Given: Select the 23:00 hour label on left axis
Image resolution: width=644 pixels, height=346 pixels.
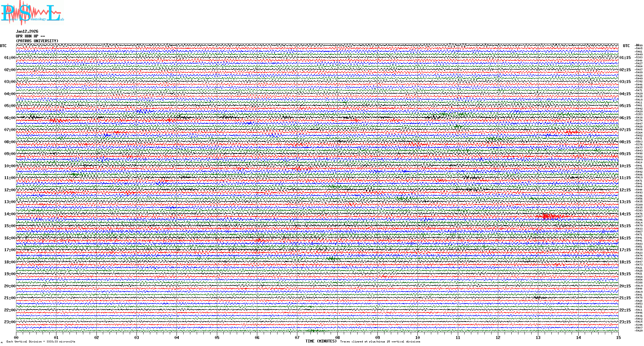Looking at the screenshot, I should (10, 322).
